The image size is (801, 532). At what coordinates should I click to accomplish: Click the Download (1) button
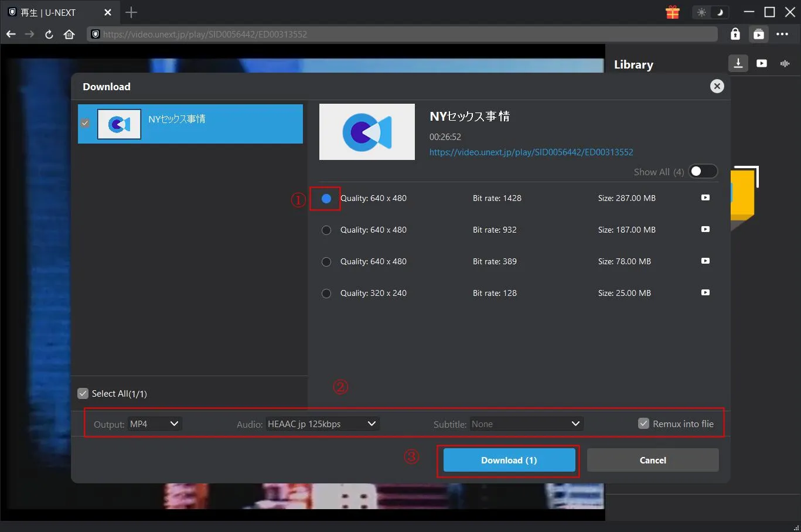pyautogui.click(x=509, y=460)
